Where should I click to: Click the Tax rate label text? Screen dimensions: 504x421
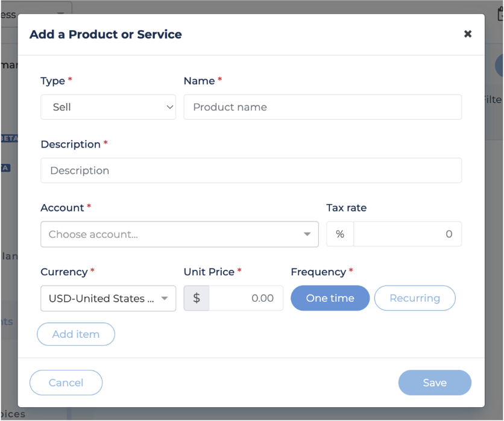[346, 208]
